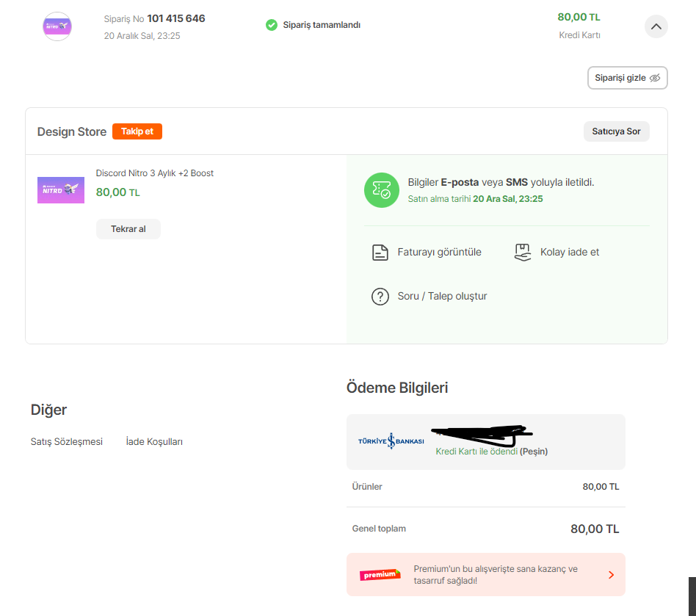Click Kredi Kartı ile ödendi text

(476, 452)
